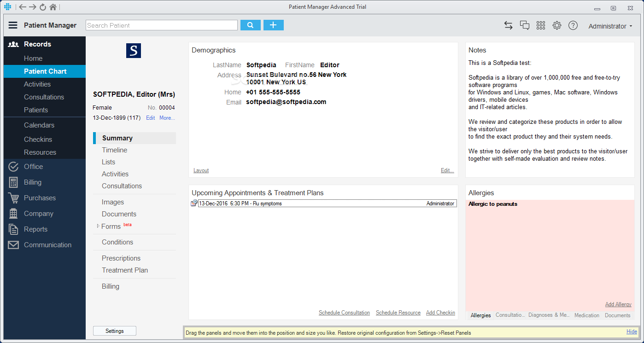Open Resources in sidebar
Viewport: 644px width, 343px height.
coord(40,152)
